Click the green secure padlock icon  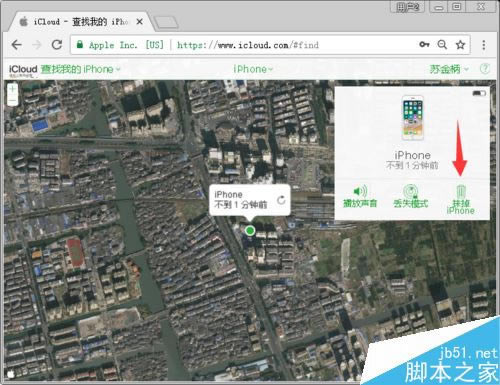pos(80,44)
